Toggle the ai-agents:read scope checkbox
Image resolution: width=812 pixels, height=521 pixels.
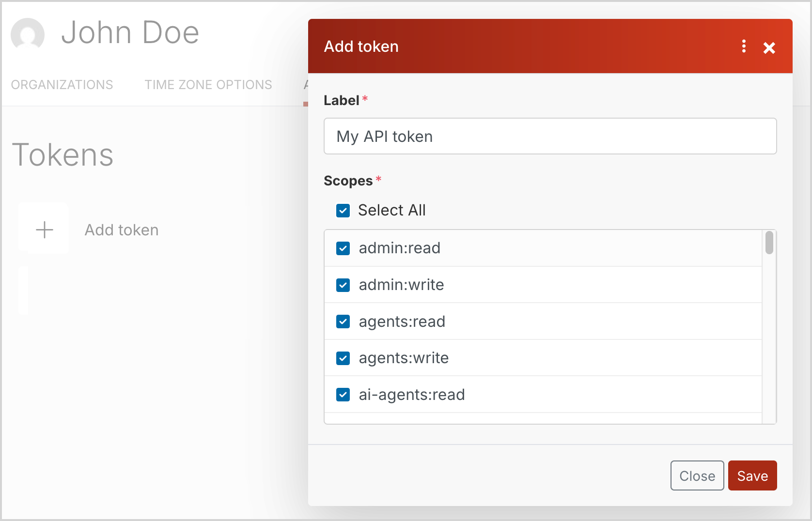coord(343,395)
